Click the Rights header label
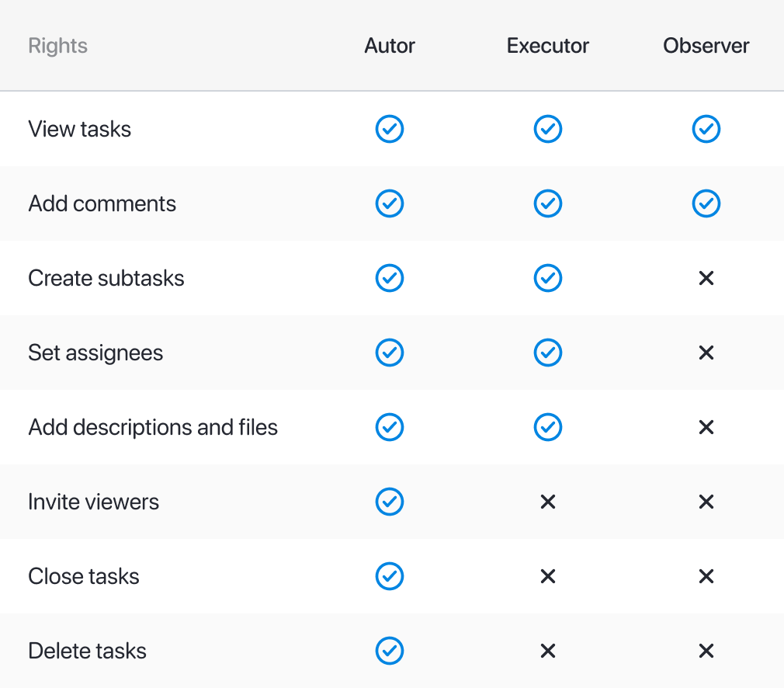 pos(58,46)
